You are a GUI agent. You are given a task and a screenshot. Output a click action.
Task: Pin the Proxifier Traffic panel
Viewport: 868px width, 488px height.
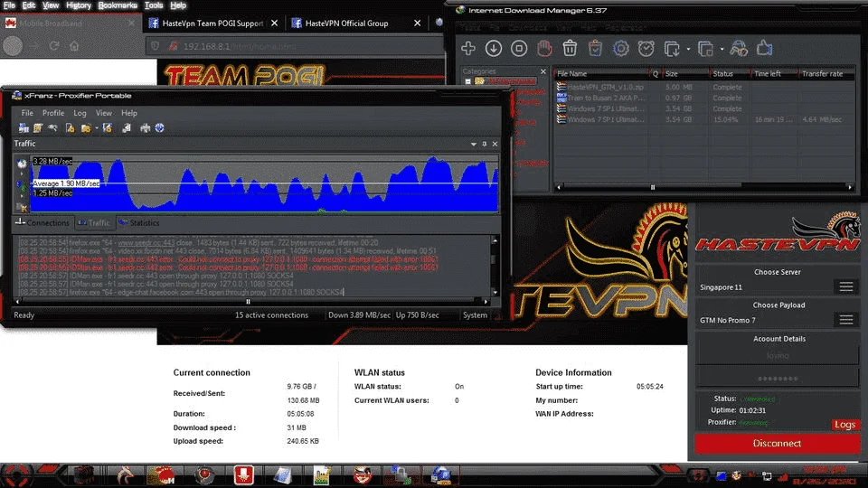tap(485, 144)
